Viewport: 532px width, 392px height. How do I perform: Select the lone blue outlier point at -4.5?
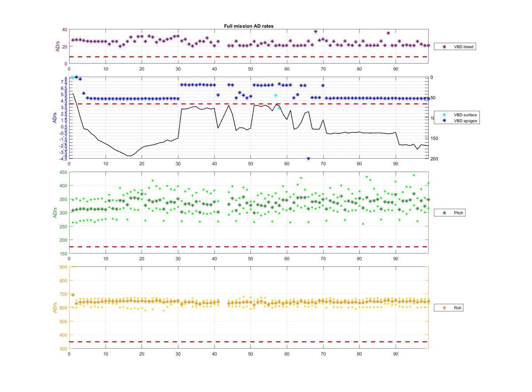click(x=309, y=159)
